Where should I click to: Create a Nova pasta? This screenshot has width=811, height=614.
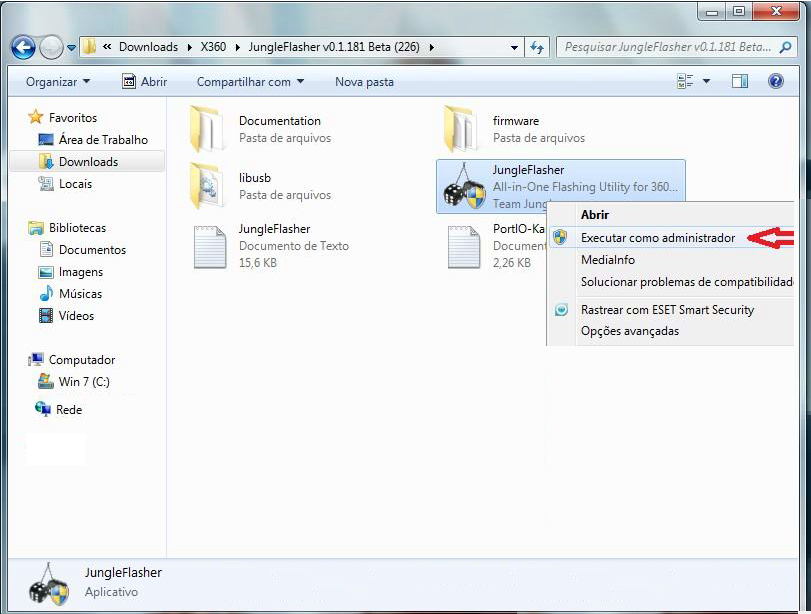click(364, 82)
